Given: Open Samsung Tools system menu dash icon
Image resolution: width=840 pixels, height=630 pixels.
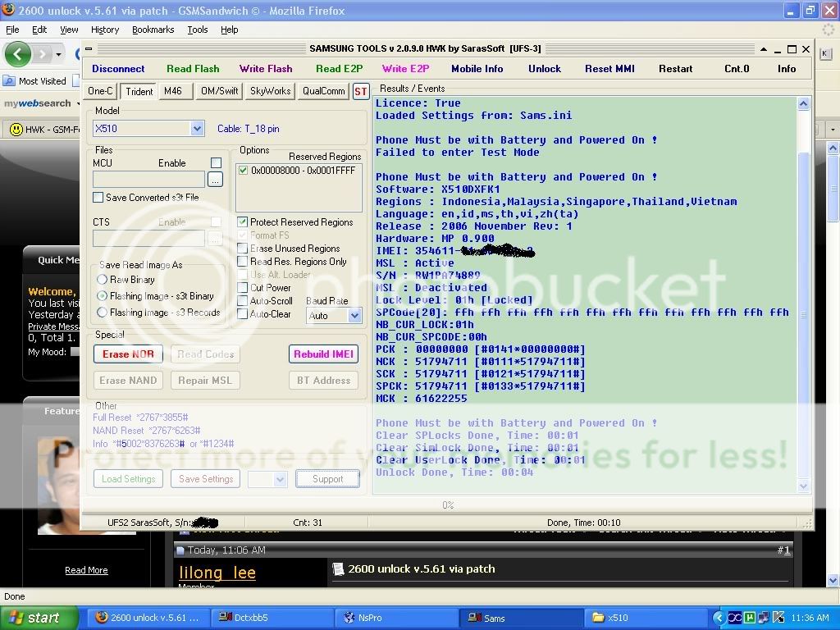Looking at the screenshot, I should pos(89,48).
